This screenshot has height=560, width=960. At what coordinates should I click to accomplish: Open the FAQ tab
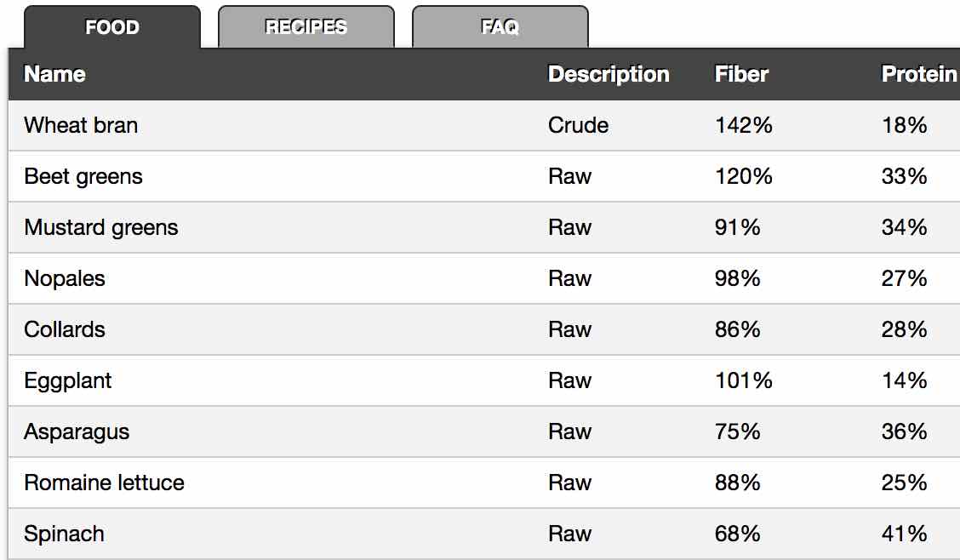click(x=500, y=27)
